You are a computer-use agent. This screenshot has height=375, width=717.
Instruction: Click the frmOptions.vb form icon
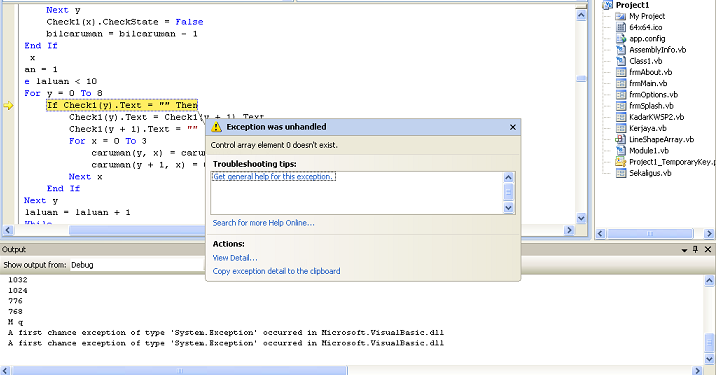point(621,95)
